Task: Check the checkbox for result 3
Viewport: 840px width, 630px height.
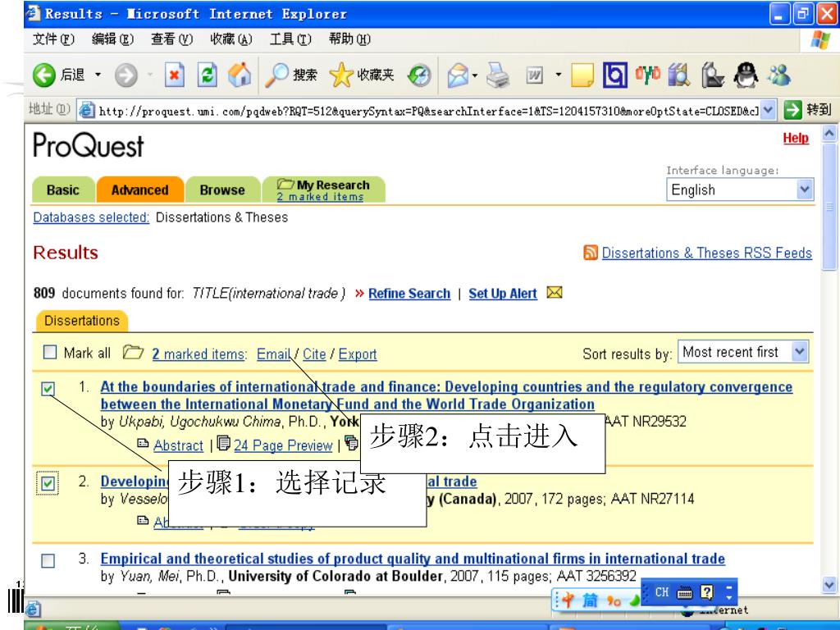Action: click(x=48, y=561)
